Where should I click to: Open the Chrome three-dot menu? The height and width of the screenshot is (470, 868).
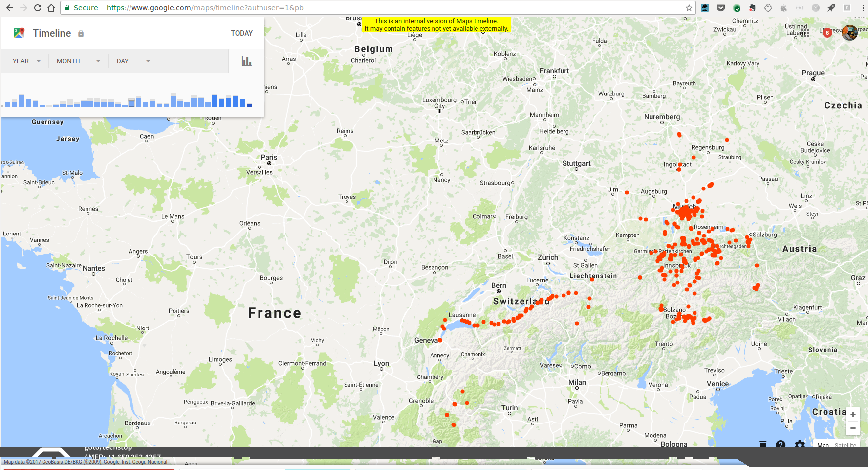click(863, 8)
